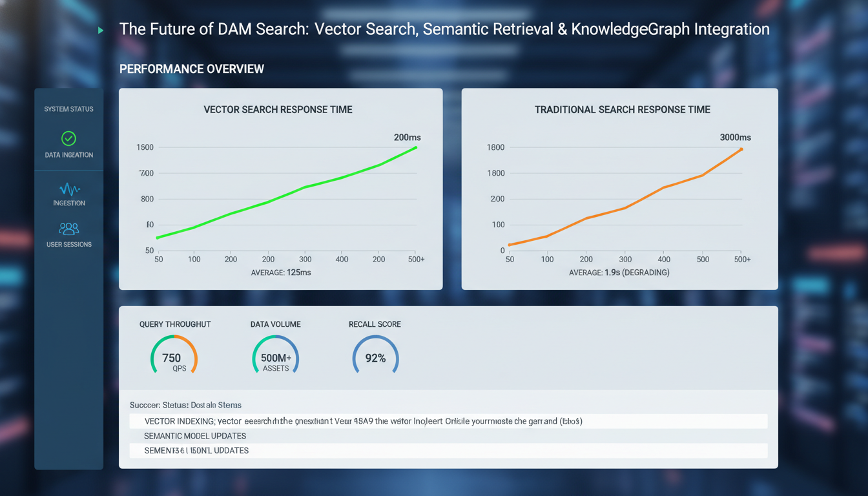This screenshot has width=868, height=496.
Task: Switch to the Traditional Search Response Time panel
Action: pos(621,109)
